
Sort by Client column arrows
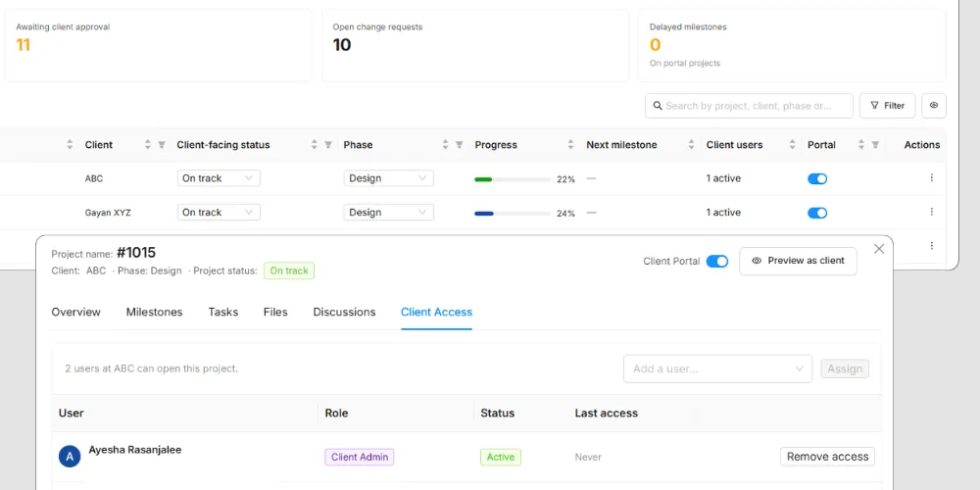(148, 144)
